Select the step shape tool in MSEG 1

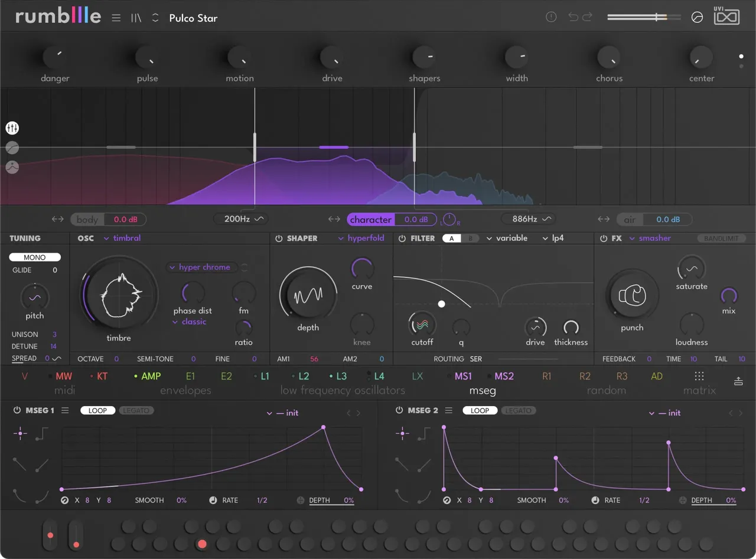point(42,434)
